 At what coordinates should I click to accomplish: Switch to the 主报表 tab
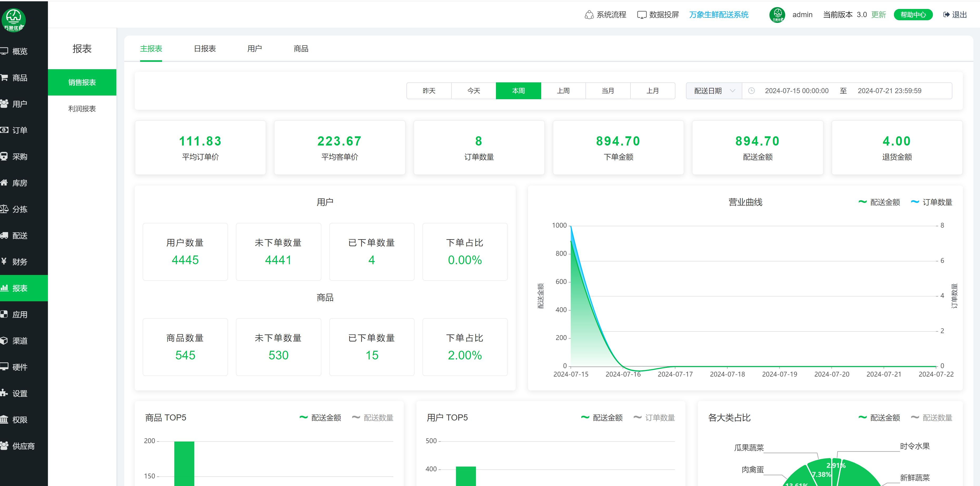pos(151,49)
